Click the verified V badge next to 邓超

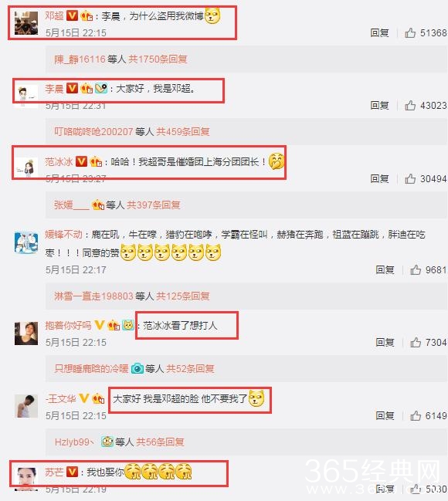pyautogui.click(x=72, y=15)
